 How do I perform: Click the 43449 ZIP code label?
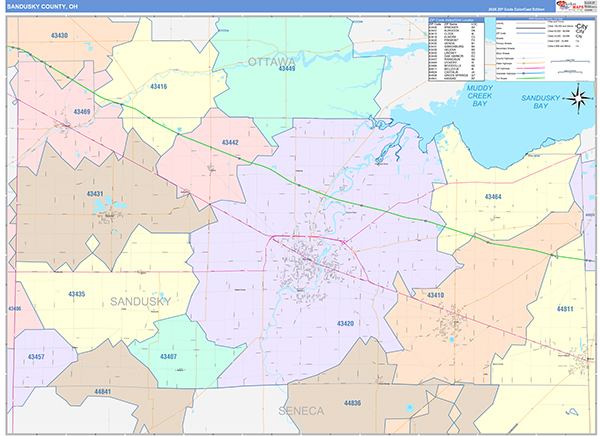(287, 69)
